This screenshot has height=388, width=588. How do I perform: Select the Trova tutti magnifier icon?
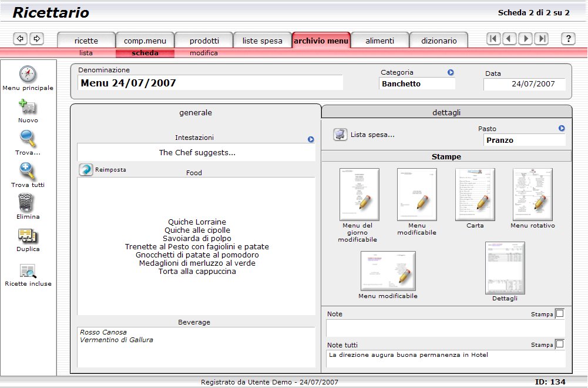[x=28, y=171]
